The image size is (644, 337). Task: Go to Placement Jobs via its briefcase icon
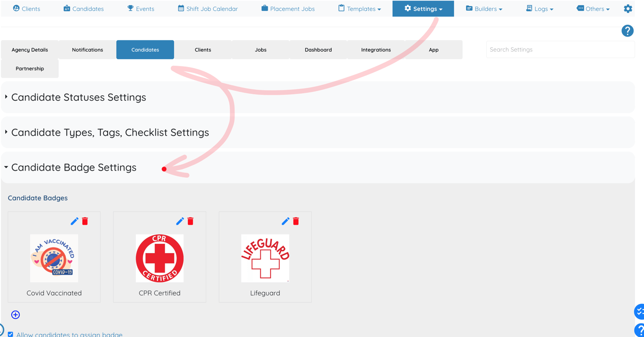click(265, 8)
